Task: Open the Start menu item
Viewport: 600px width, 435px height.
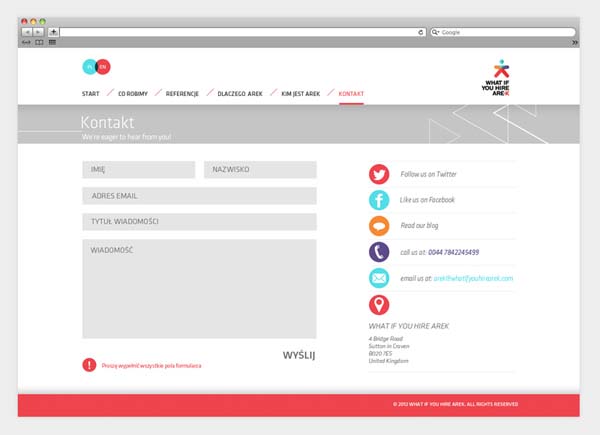Action: coord(90,93)
